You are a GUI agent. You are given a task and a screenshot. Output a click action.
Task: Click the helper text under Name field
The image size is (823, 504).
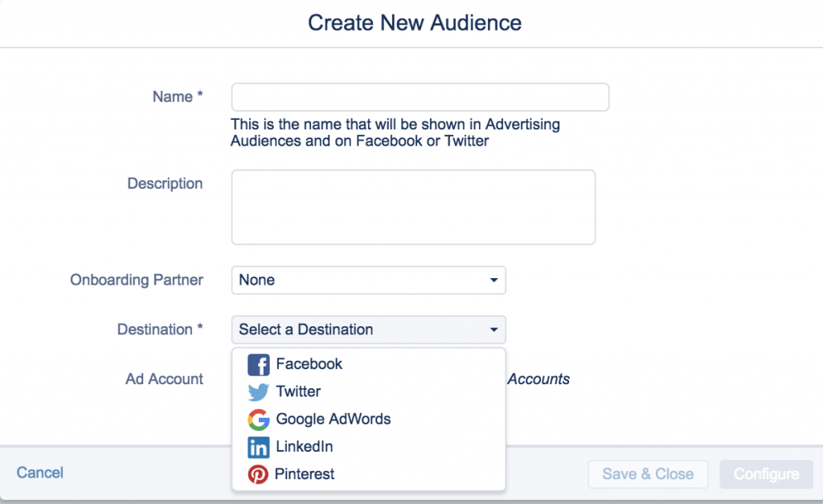[395, 133]
